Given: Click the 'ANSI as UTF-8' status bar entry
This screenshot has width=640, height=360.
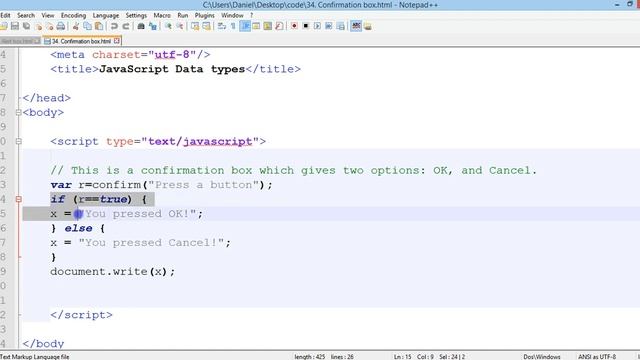Looking at the screenshot, I should point(597,357).
